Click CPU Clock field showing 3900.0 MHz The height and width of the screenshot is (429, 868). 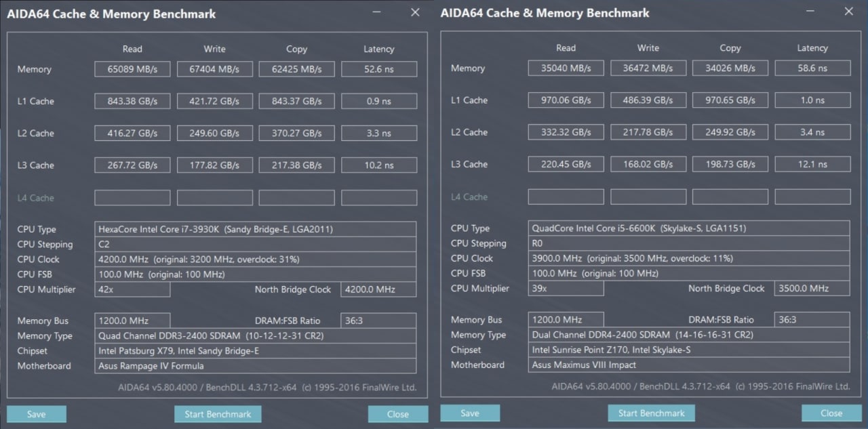[689, 258]
